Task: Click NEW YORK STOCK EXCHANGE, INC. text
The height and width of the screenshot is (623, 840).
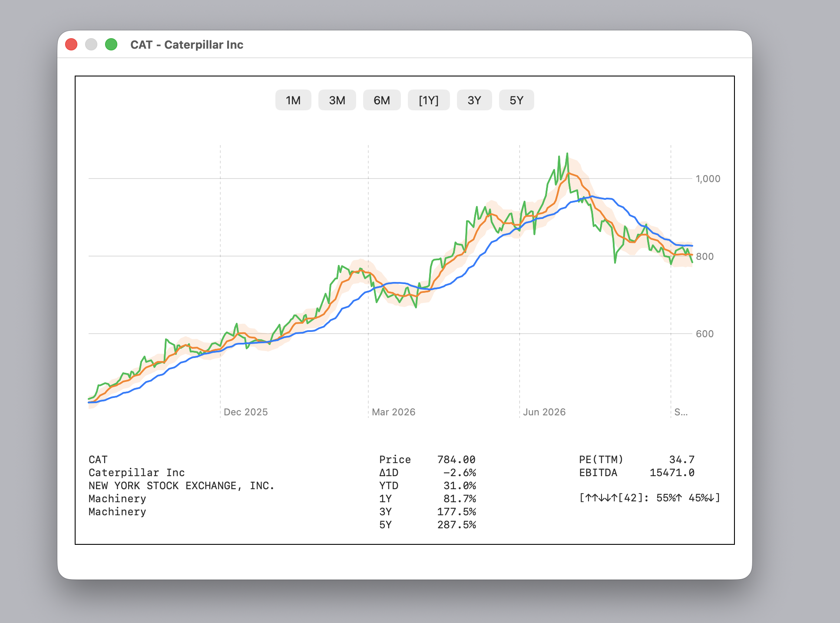Action: pos(182,486)
